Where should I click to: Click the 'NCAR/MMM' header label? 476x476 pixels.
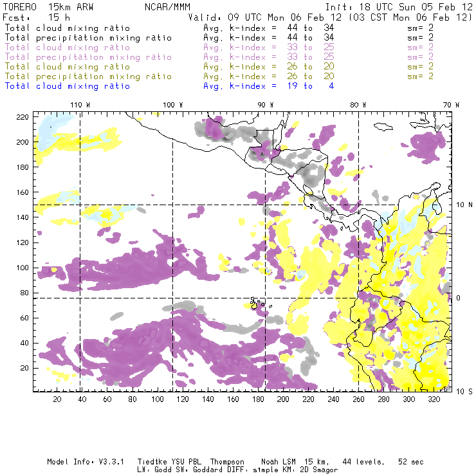point(168,7)
